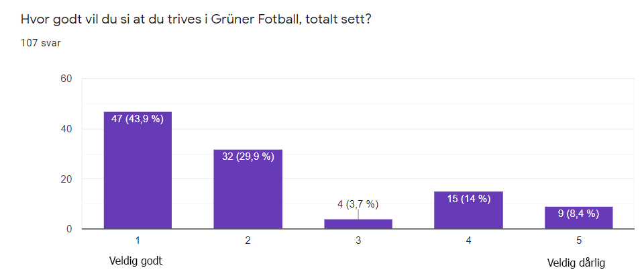
Task: Click the "47 (43,9 %)" data label
Action: (138, 120)
